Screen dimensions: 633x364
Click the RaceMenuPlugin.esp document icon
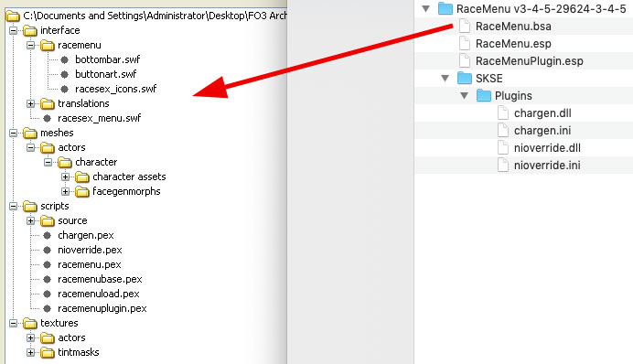click(465, 61)
